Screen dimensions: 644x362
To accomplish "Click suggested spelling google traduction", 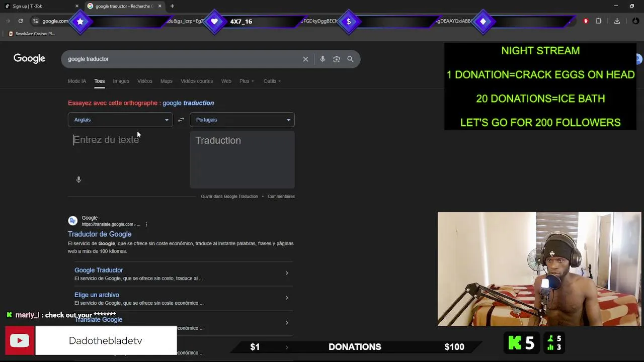I will (188, 103).
